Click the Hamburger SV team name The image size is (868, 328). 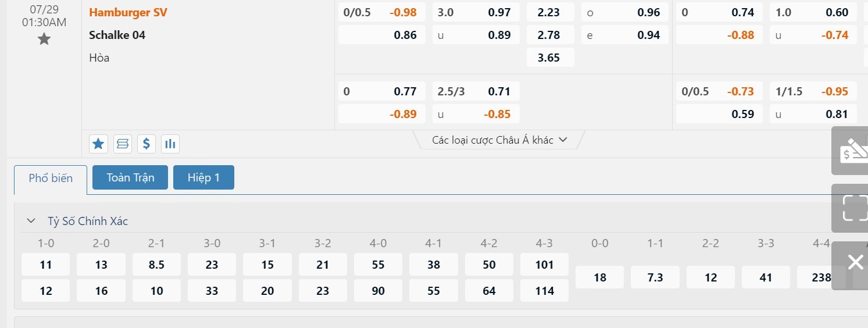128,12
